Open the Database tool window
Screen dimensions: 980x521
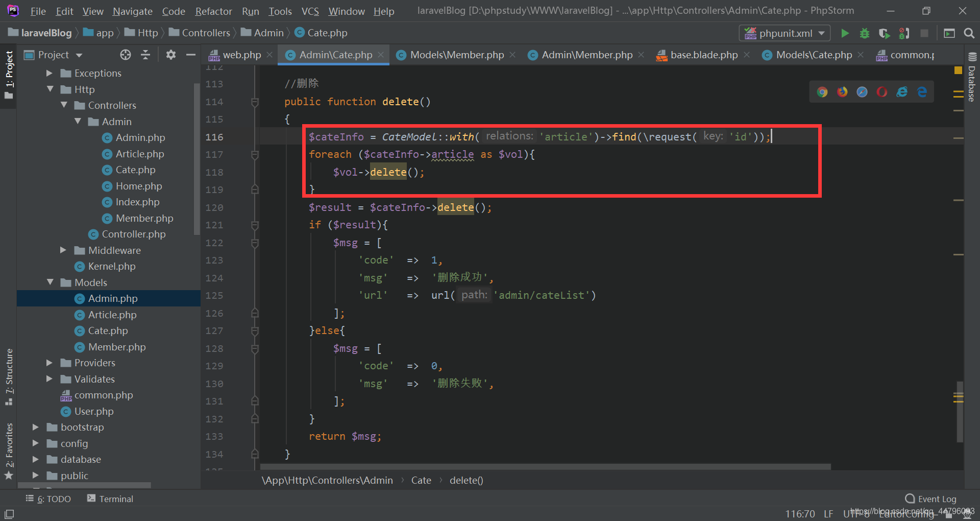pos(972,77)
